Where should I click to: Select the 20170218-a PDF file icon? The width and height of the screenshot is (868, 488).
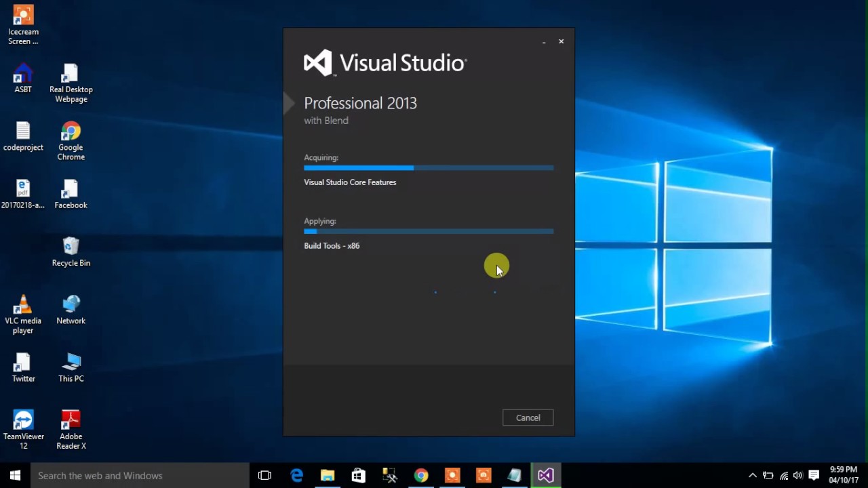[x=23, y=195]
